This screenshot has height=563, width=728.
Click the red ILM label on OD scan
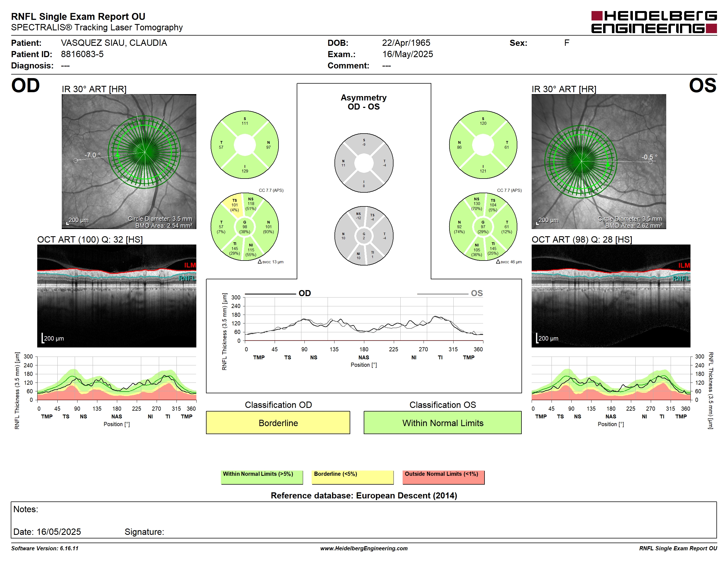pyautogui.click(x=190, y=265)
